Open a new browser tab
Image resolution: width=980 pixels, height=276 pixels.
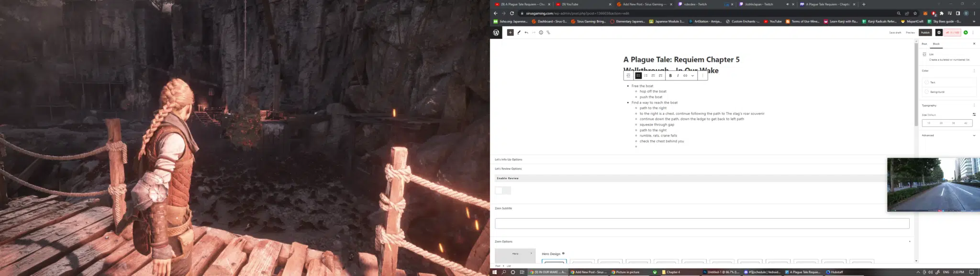(x=864, y=4)
